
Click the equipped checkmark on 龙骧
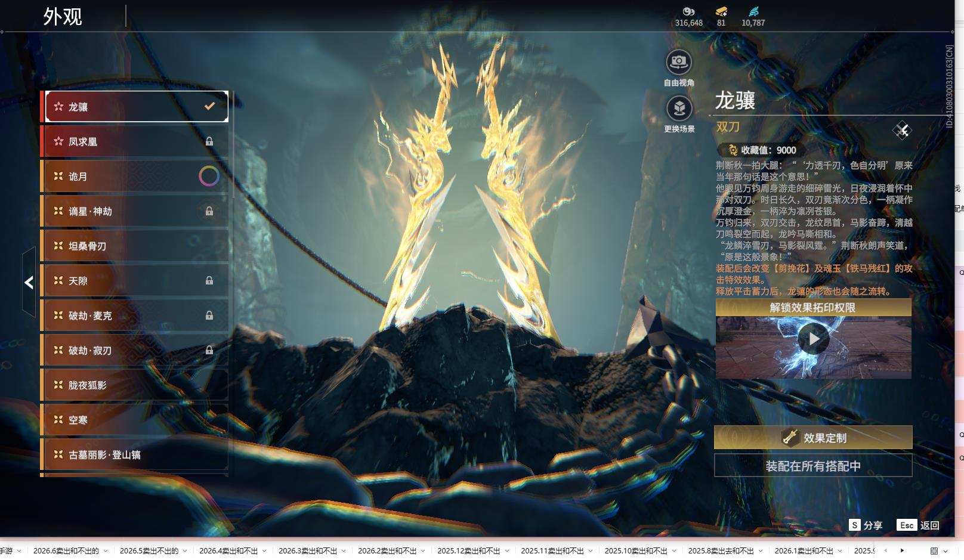point(209,106)
